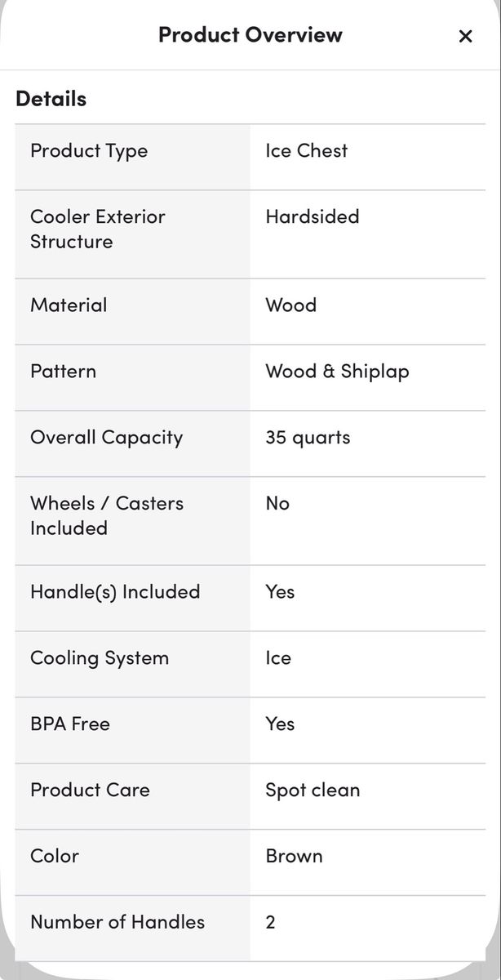
Task: Click the Ice Chest value
Action: pyautogui.click(x=306, y=151)
